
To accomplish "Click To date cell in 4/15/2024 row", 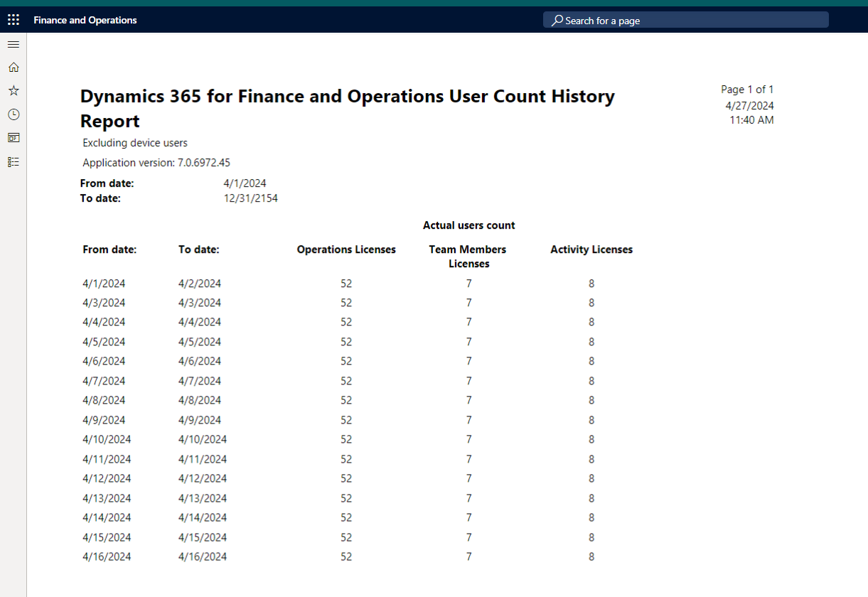I will tap(203, 537).
